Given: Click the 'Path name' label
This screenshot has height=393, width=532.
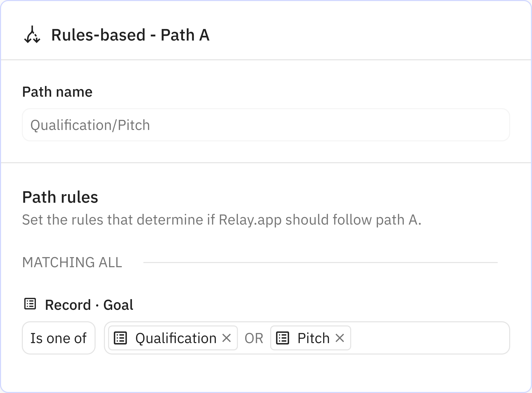Looking at the screenshot, I should (x=57, y=91).
